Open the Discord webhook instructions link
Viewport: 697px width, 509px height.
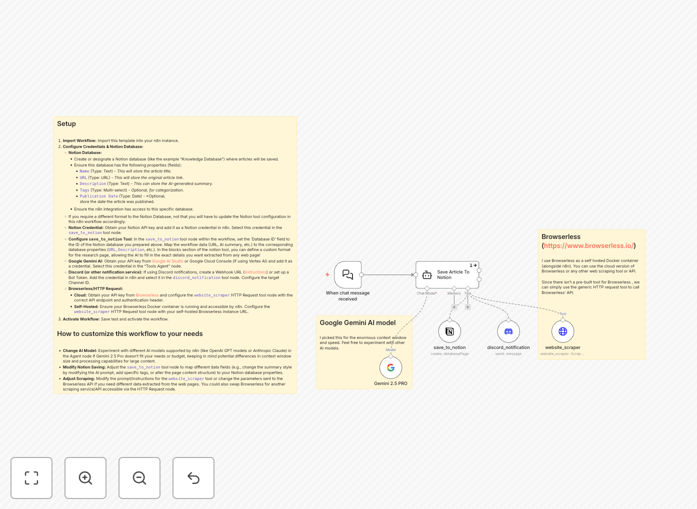(x=256, y=272)
